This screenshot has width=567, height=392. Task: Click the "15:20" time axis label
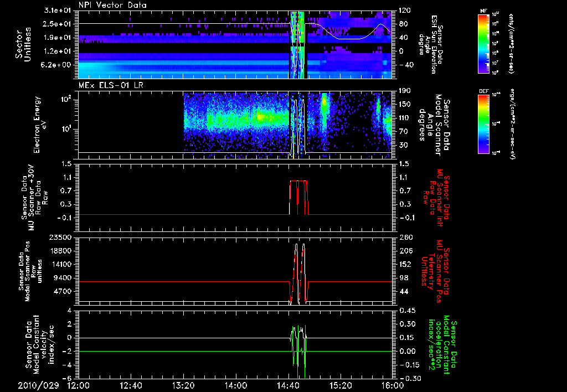[341, 385]
